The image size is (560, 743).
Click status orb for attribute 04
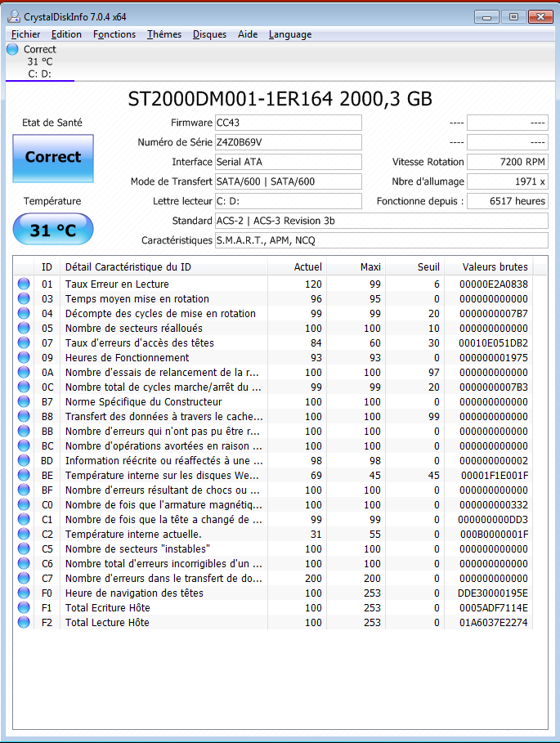pos(24,313)
